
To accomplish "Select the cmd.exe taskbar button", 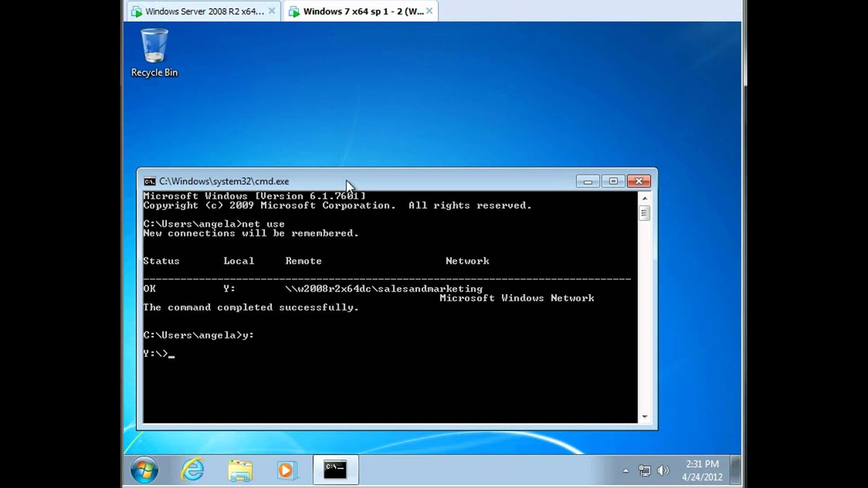I will coord(335,470).
